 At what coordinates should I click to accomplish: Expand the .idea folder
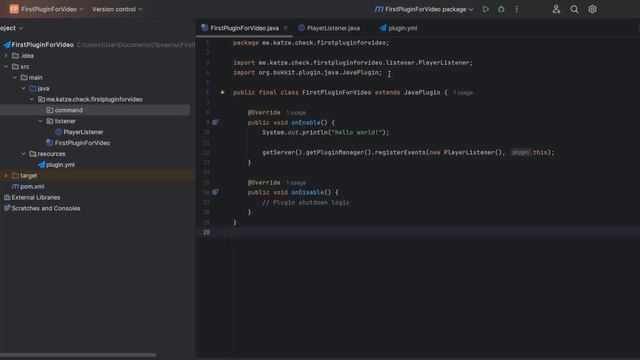[x=6, y=56]
